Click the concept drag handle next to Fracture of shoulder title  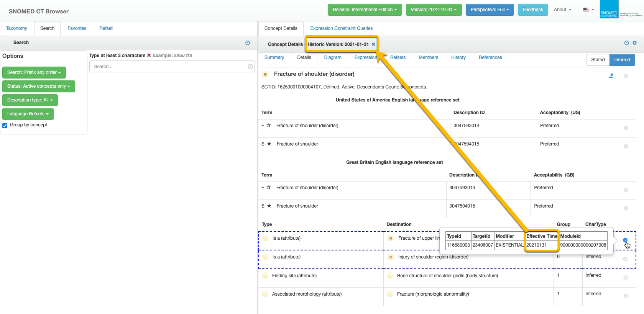[265, 74]
